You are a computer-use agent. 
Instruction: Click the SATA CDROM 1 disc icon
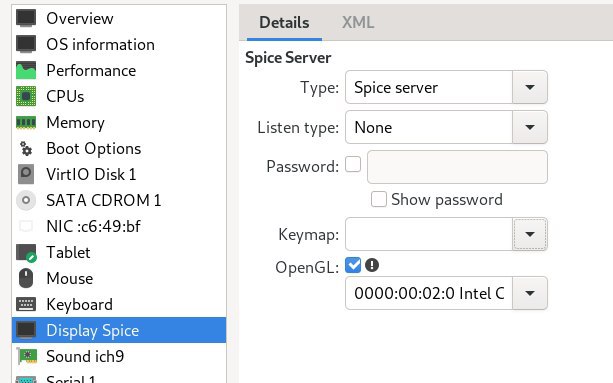click(26, 200)
